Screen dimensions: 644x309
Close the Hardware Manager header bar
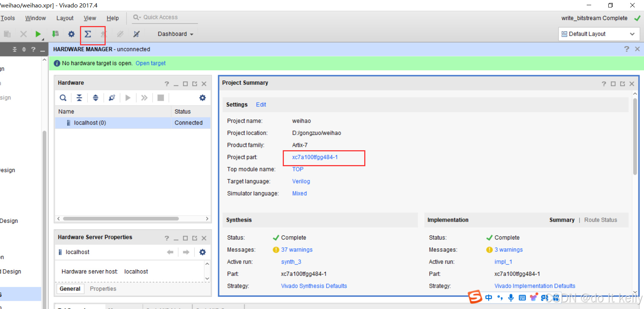(x=637, y=49)
